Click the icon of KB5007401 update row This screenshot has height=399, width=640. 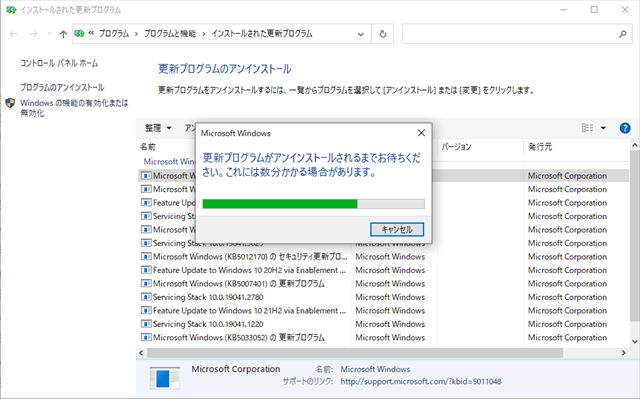click(x=146, y=284)
